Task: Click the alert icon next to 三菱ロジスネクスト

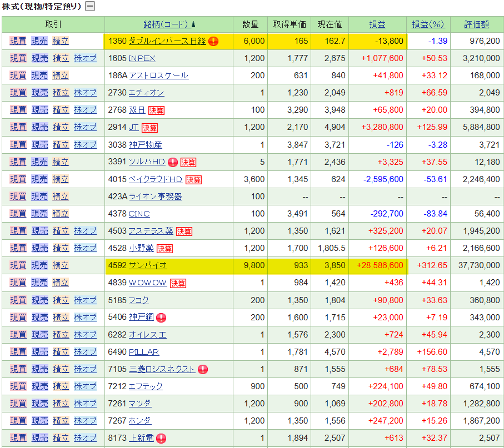Action: click(x=203, y=369)
